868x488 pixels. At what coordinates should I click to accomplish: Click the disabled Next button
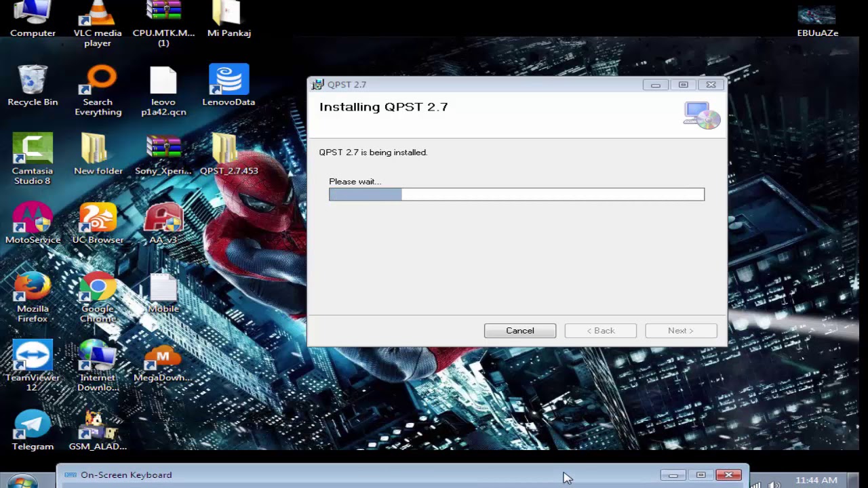[681, 331]
